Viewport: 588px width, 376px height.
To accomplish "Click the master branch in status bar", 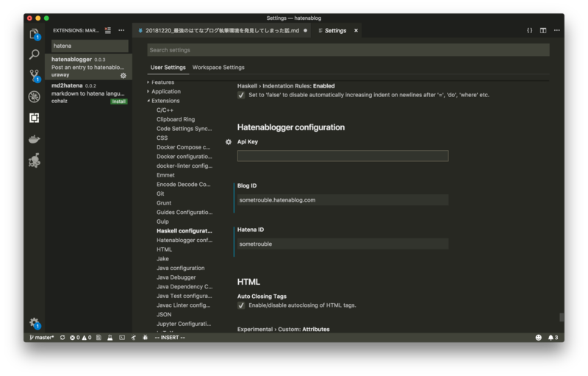I will point(42,337).
